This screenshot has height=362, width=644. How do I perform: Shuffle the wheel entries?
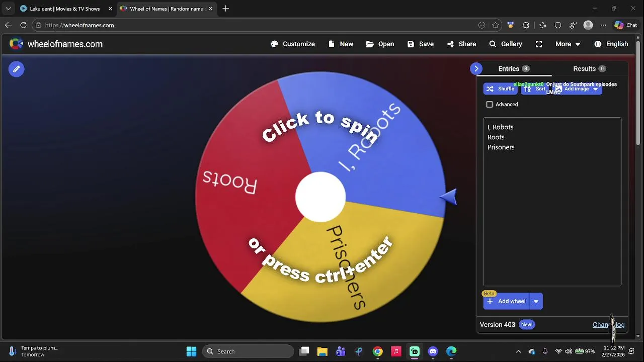[x=500, y=89]
